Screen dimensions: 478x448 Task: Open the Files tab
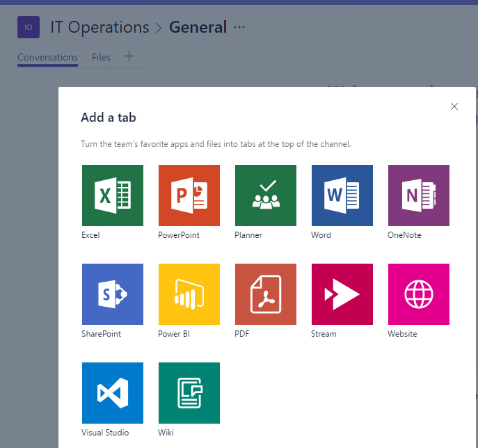click(101, 57)
